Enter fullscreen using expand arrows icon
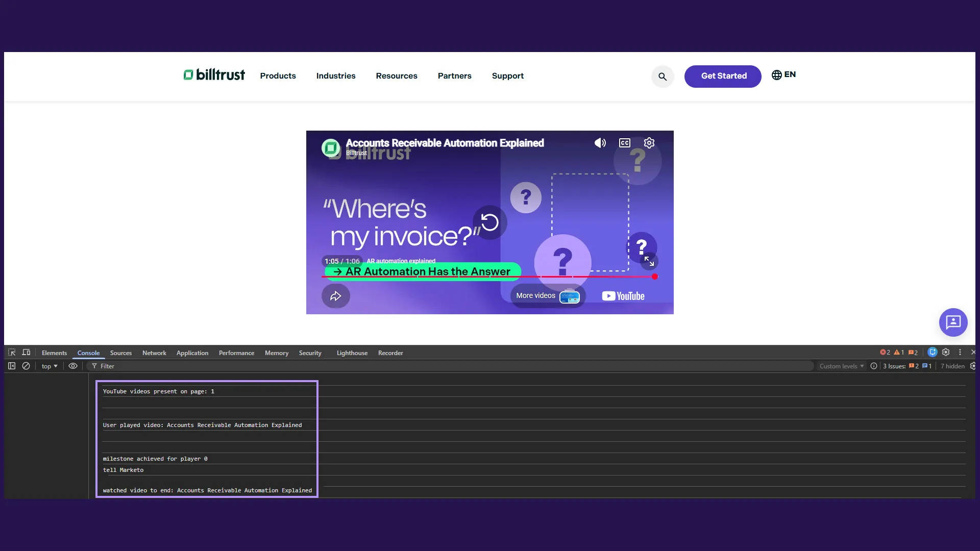980x551 pixels. (x=649, y=261)
